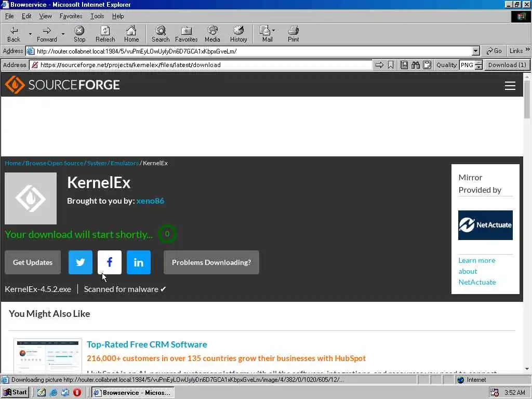Expand the Links toolbar chevron
The height and width of the screenshot is (399, 532).
click(528, 49)
